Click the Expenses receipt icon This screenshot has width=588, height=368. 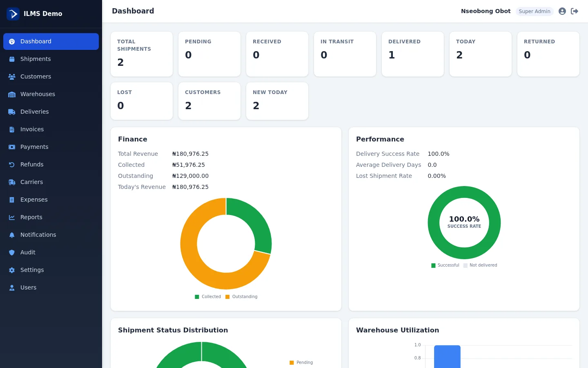tap(12, 200)
